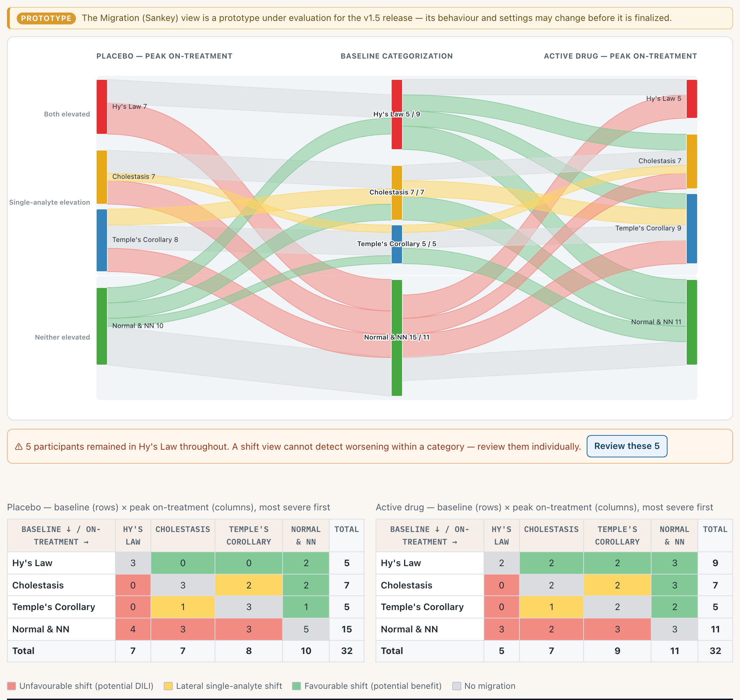Click placebo Normal & NN to Hy's Law cell 4
740x700 pixels.
tap(133, 629)
